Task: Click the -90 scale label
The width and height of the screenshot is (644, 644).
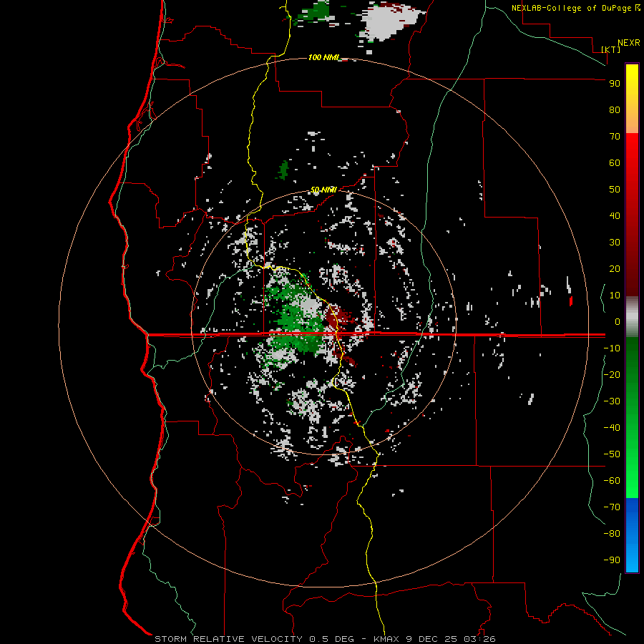Action: point(612,560)
